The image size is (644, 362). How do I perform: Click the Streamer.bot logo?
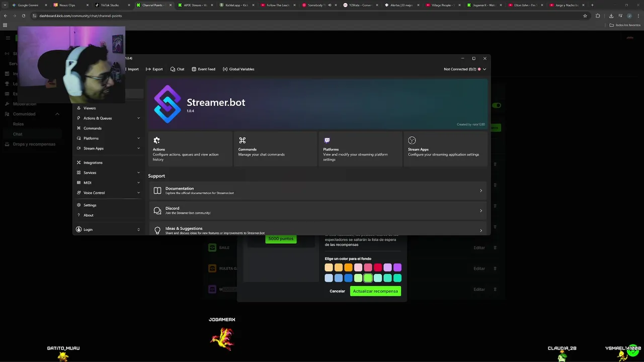click(x=168, y=104)
